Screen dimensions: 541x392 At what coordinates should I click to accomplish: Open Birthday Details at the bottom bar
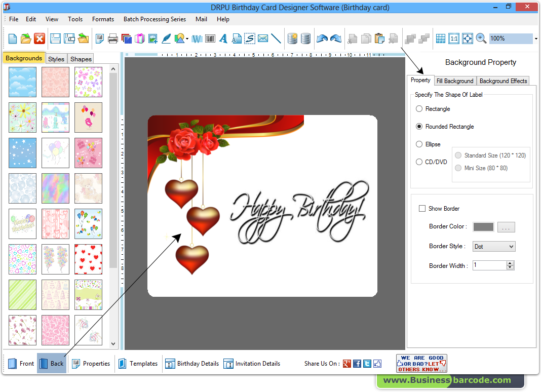pos(192,363)
